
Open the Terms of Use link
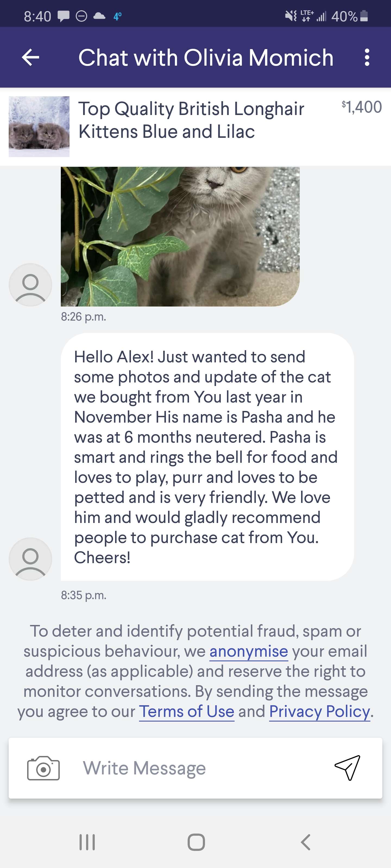click(187, 711)
